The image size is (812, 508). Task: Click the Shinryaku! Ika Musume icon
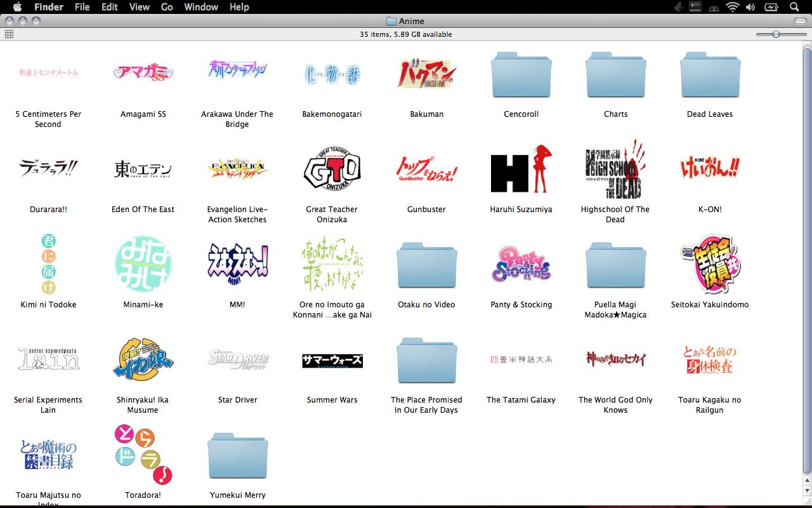(143, 359)
